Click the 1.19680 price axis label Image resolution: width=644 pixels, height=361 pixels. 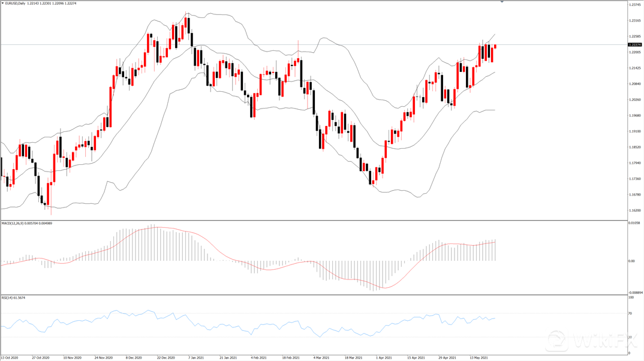634,116
